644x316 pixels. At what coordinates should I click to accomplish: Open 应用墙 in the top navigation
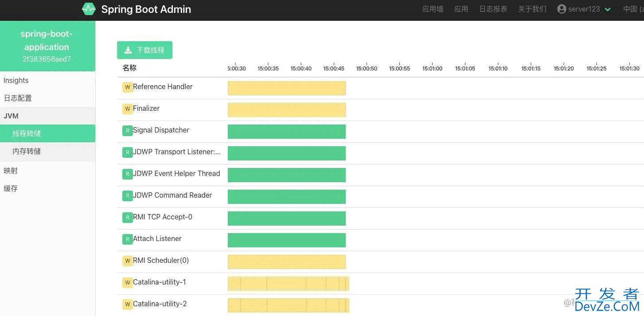[x=433, y=9]
